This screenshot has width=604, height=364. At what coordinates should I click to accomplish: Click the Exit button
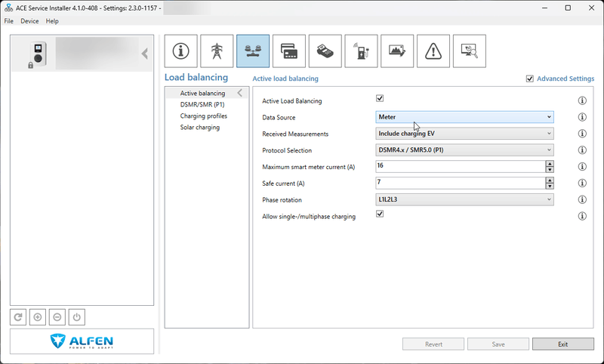point(562,344)
